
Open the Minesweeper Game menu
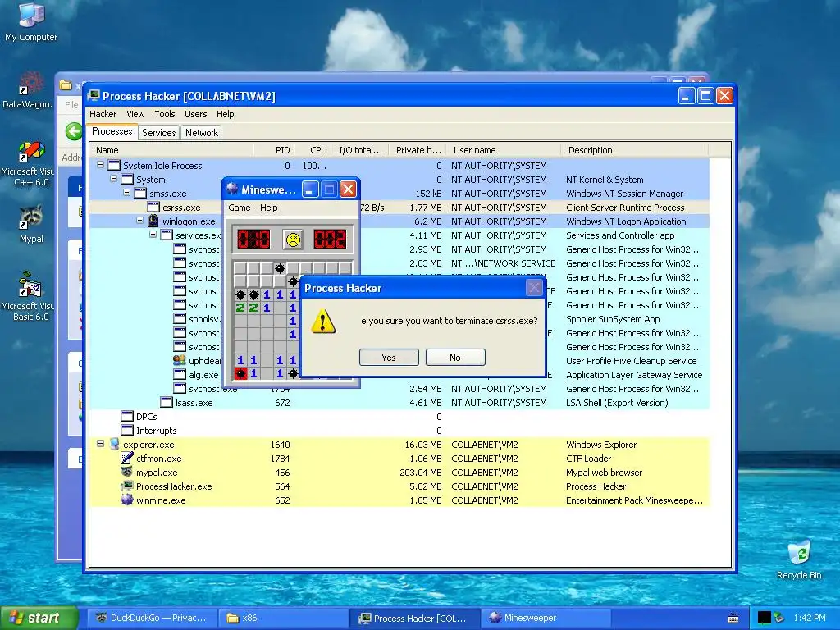pos(239,208)
